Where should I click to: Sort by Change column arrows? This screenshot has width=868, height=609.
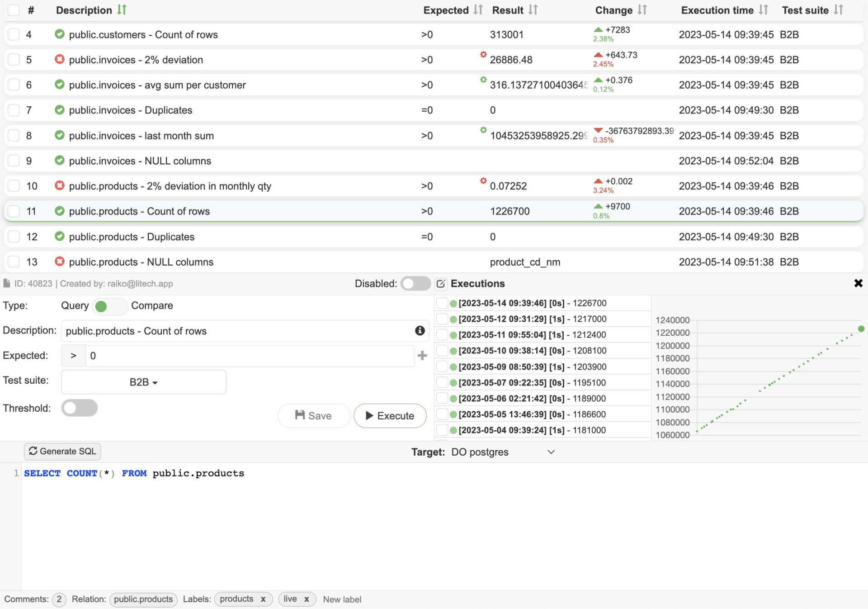pos(642,10)
